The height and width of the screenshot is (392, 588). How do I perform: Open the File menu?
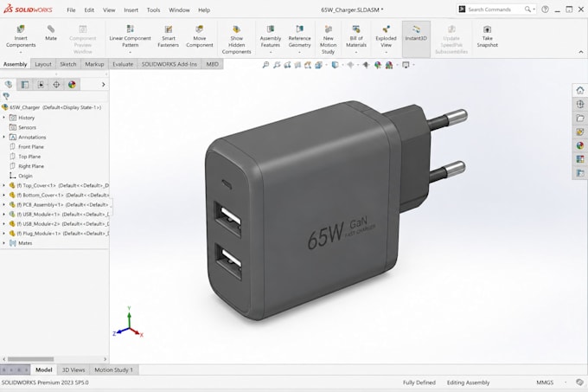pyautogui.click(x=71, y=10)
